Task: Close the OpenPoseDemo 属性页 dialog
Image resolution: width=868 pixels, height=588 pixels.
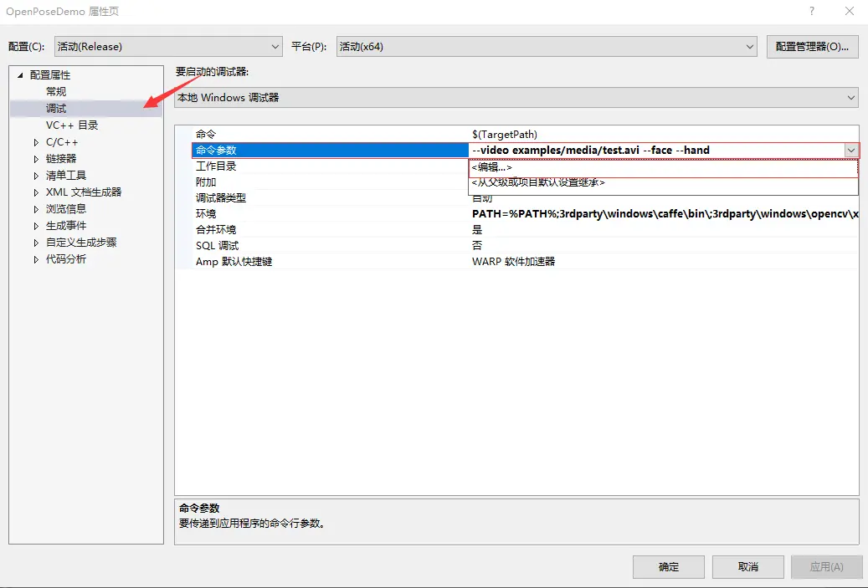Action: point(850,11)
